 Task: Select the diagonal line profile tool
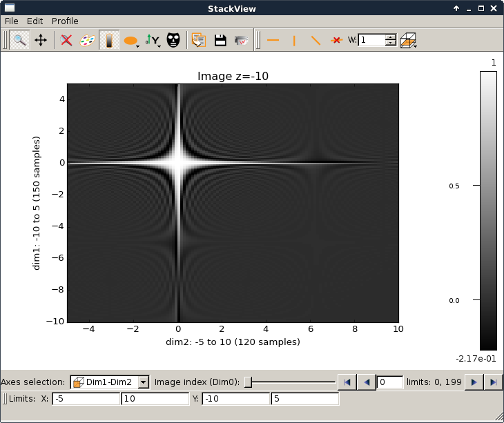pos(316,40)
